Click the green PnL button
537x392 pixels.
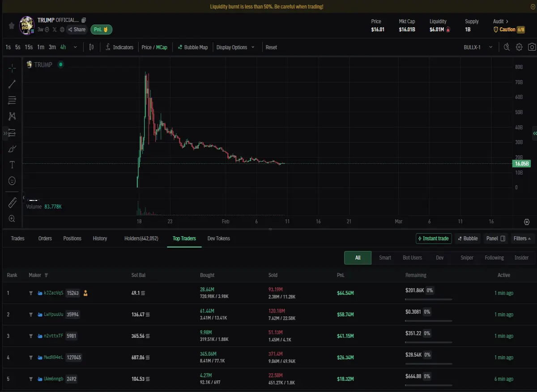coord(101,30)
